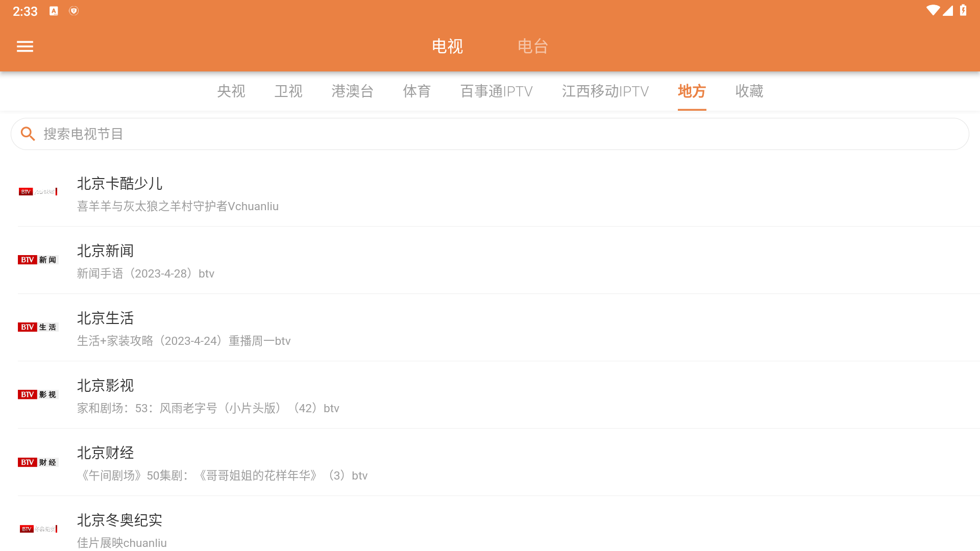The image size is (980, 551).
Task: Switch to 港澳台 channels tab
Action: (352, 91)
